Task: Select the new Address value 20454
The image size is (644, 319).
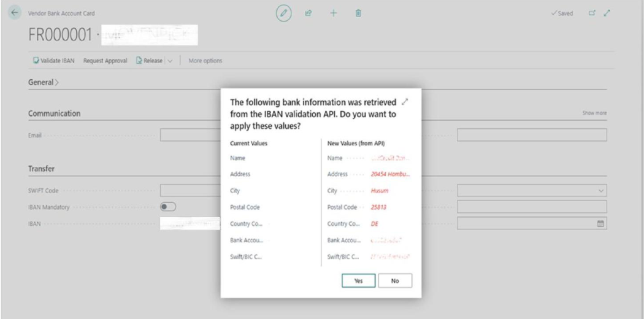Action: tap(390, 174)
